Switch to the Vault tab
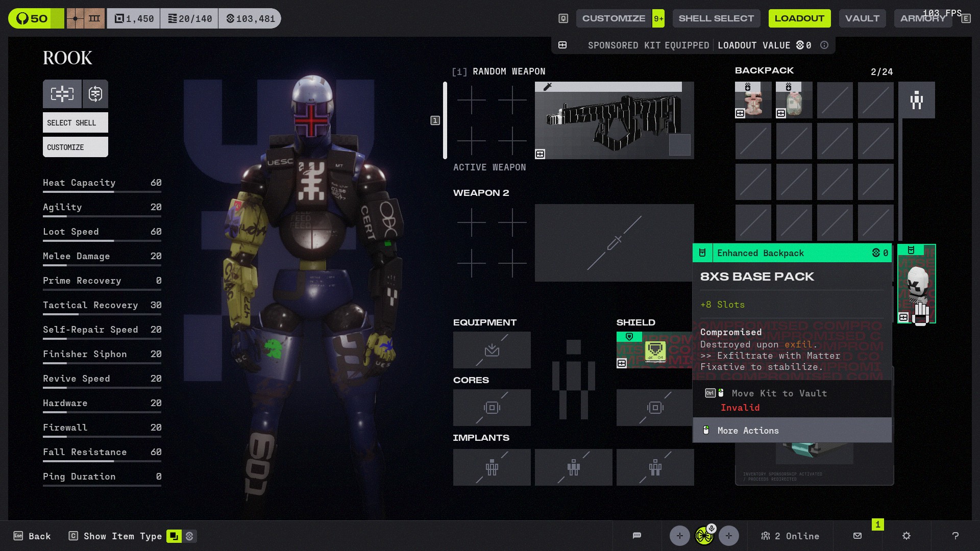The height and width of the screenshot is (551, 980). [862, 18]
